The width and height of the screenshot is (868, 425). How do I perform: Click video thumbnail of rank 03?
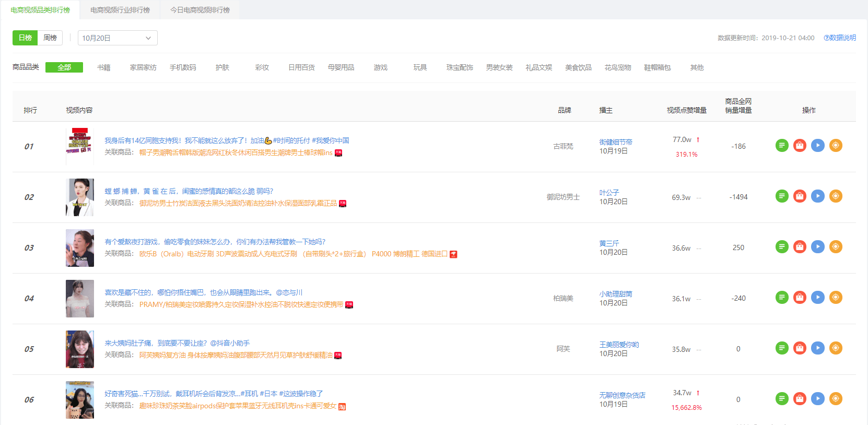(x=80, y=248)
